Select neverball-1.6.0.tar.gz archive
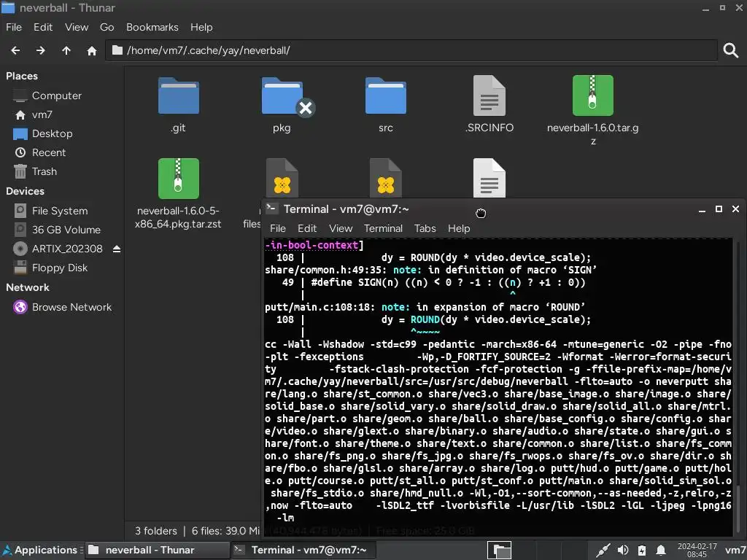The width and height of the screenshot is (747, 560). 592,111
